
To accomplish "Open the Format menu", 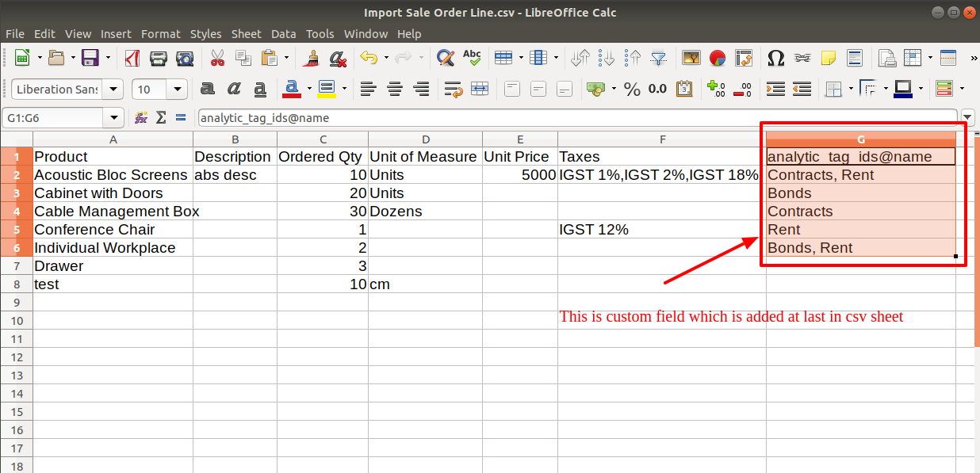I will pyautogui.click(x=161, y=34).
